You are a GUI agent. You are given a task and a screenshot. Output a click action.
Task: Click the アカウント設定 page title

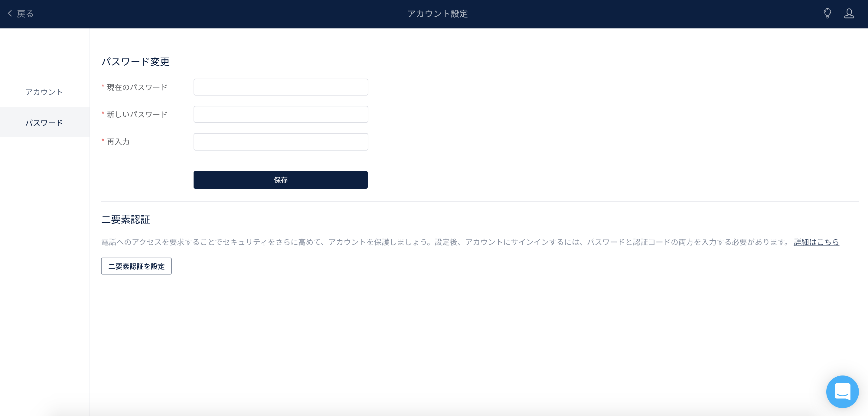tap(437, 14)
